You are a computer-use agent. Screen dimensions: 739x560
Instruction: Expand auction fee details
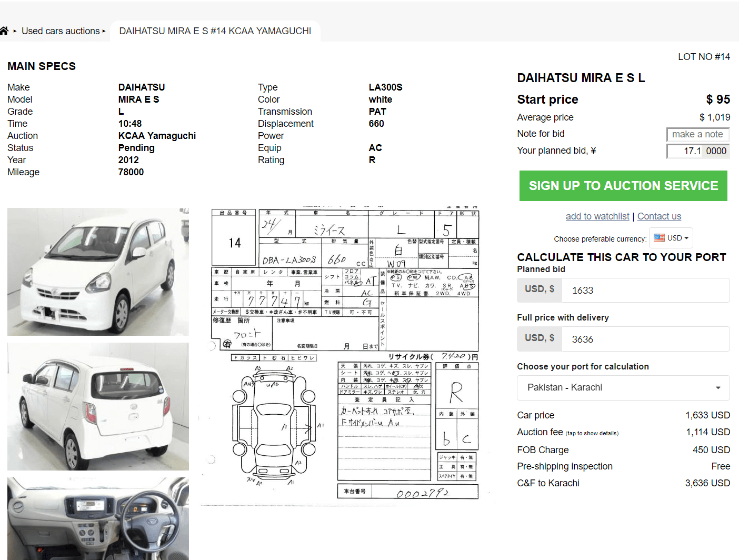pyautogui.click(x=592, y=433)
